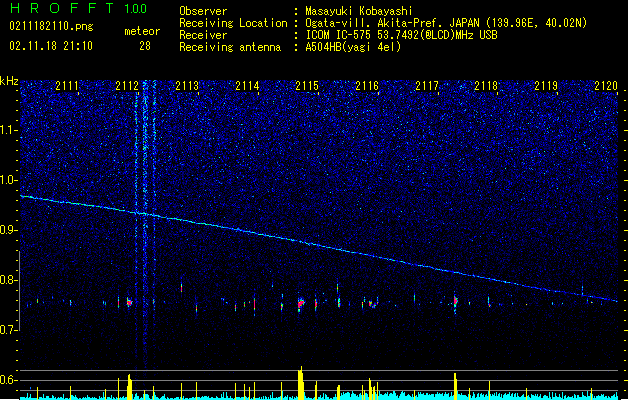Click the HROFFT 1.0.0 title text
The image size is (629, 400).
[x=78, y=8]
